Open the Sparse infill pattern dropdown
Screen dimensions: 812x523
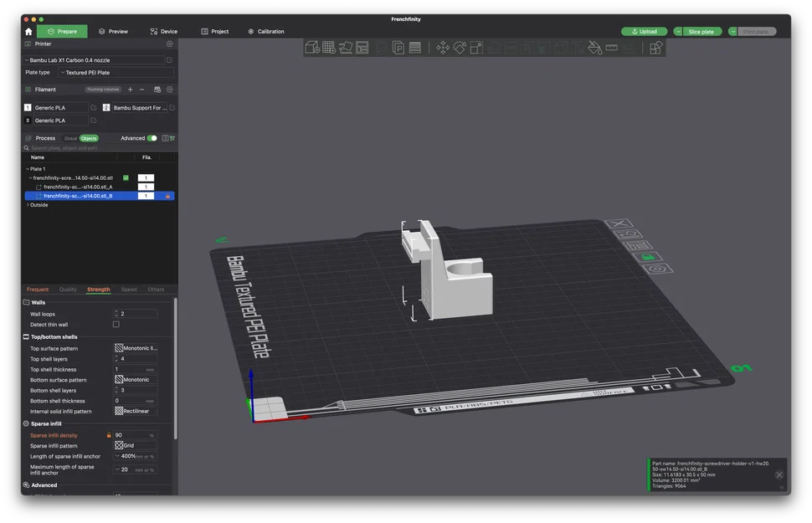pos(136,446)
